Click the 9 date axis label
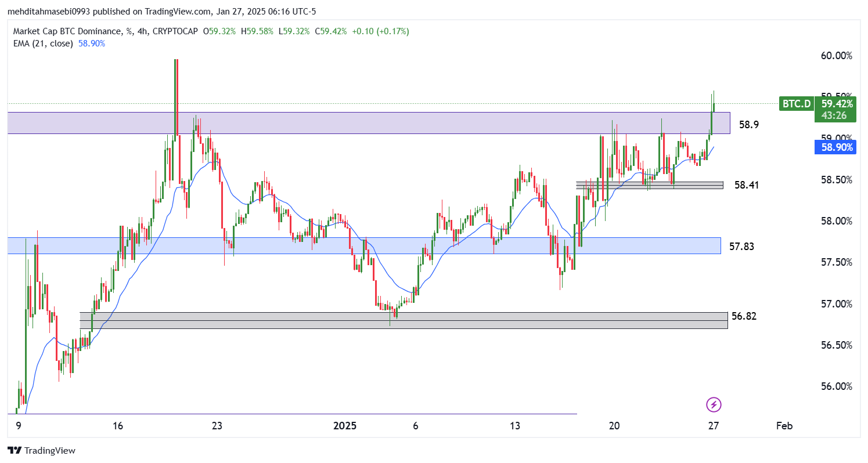868x463 pixels. (19, 426)
